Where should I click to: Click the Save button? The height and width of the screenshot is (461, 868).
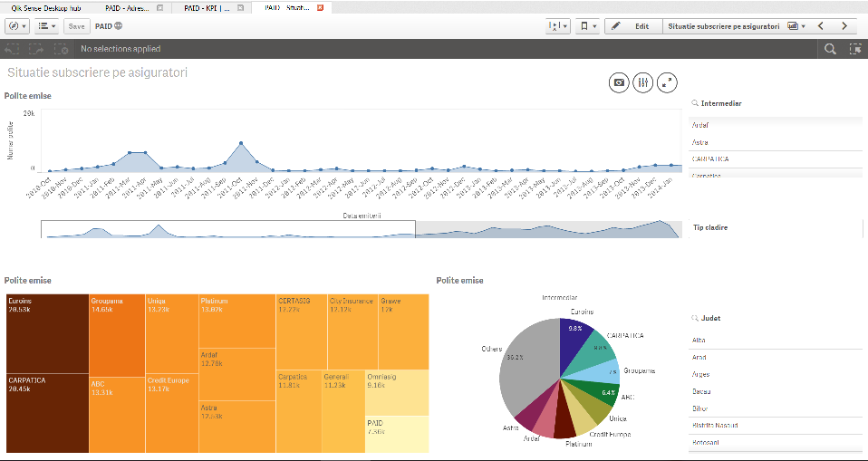coord(76,26)
